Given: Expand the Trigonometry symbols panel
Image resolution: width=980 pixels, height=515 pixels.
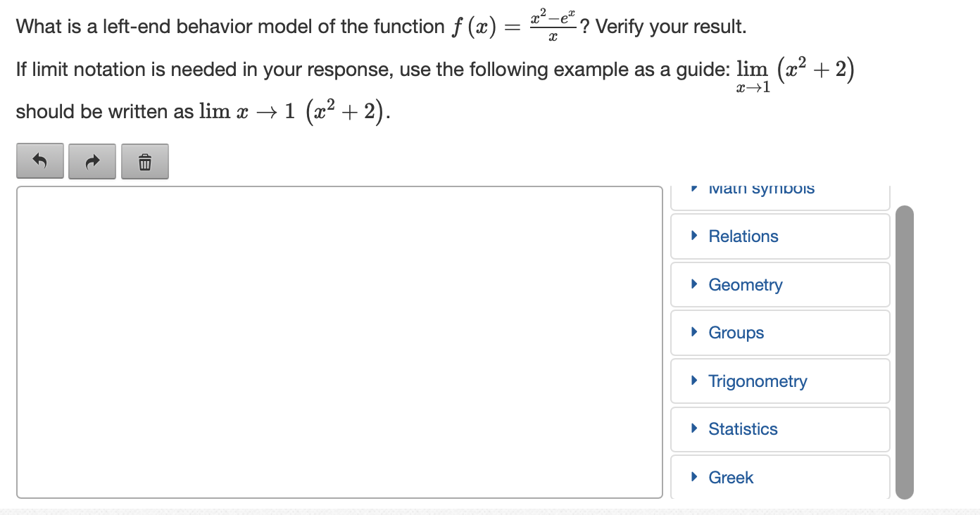Looking at the screenshot, I should [x=757, y=381].
